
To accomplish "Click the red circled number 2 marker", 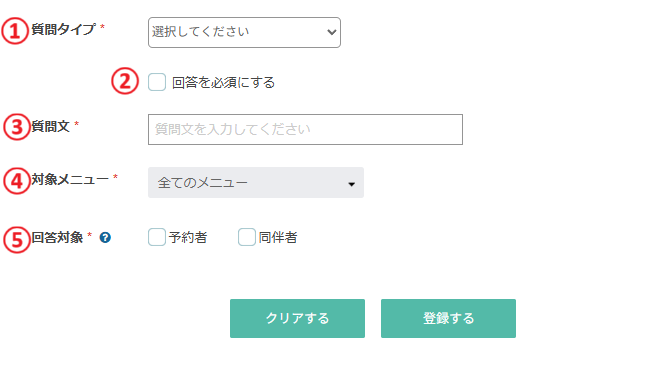I will pos(125,81).
